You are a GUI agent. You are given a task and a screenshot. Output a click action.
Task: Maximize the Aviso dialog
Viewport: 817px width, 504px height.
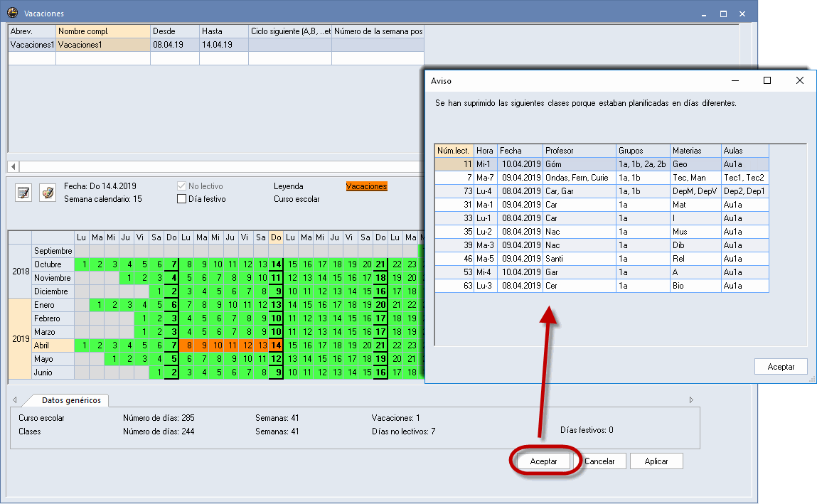(x=767, y=81)
